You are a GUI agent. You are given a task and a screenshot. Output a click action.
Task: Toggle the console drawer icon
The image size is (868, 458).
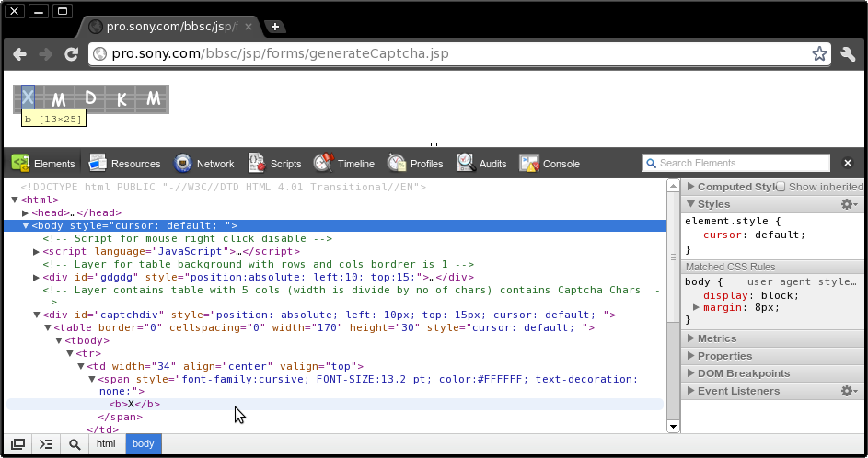[46, 443]
